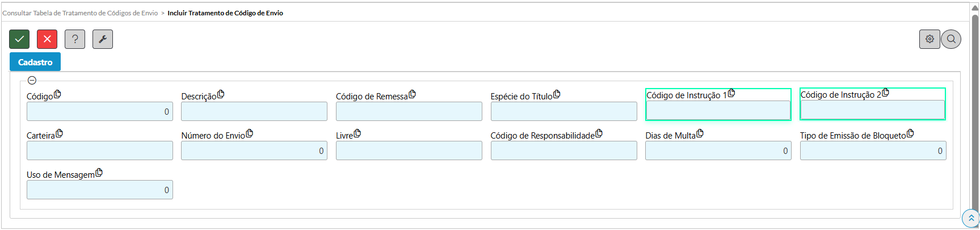Click the Uso de Mensagem input
The image size is (980, 230).
[x=99, y=190]
